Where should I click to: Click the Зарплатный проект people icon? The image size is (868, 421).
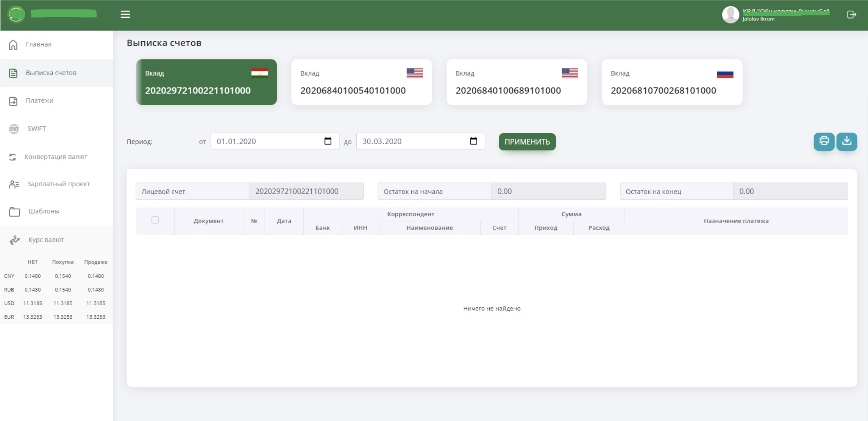[x=14, y=184]
